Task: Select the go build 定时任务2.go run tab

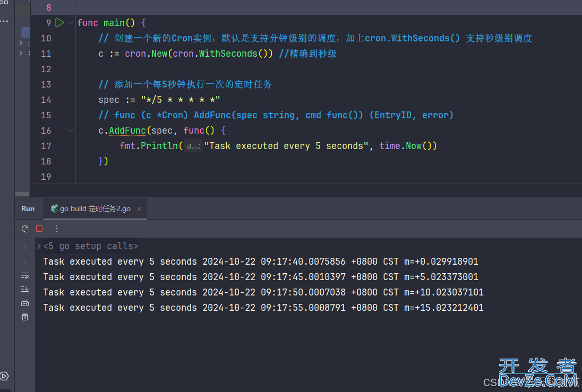Action: [95, 209]
